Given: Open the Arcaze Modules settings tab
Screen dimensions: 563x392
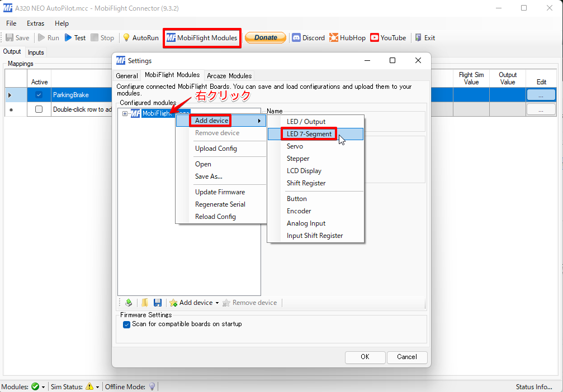Looking at the screenshot, I should tap(229, 76).
